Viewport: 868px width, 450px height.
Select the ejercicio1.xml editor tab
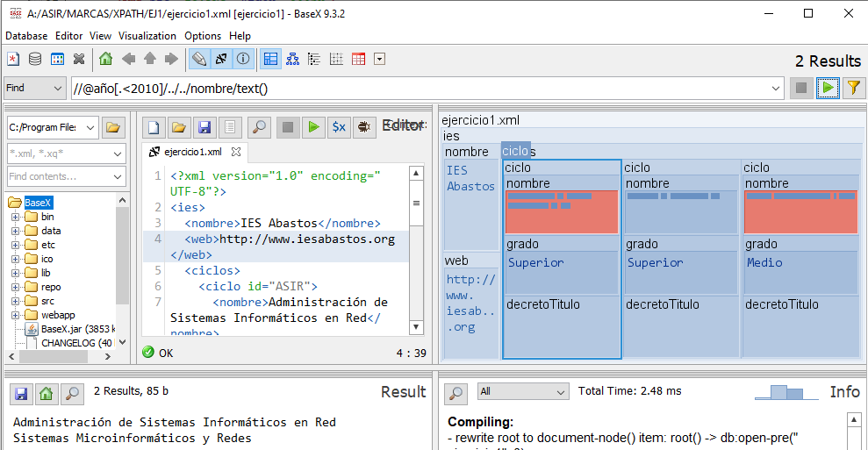(193, 152)
